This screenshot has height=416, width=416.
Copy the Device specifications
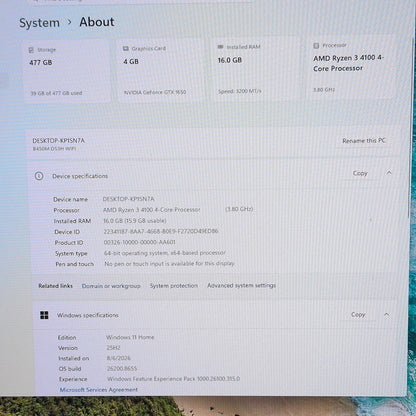[360, 173]
